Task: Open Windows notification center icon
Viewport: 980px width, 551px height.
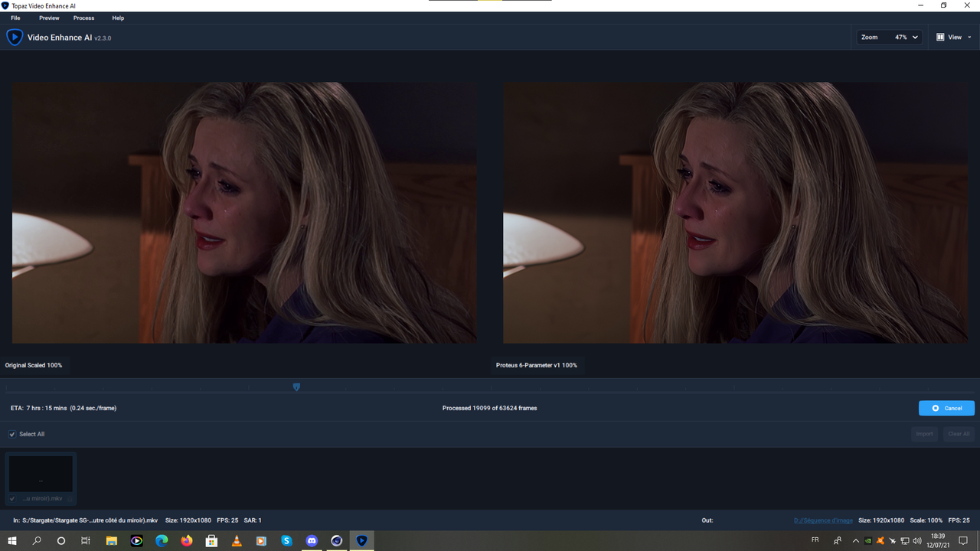Action: pyautogui.click(x=963, y=541)
